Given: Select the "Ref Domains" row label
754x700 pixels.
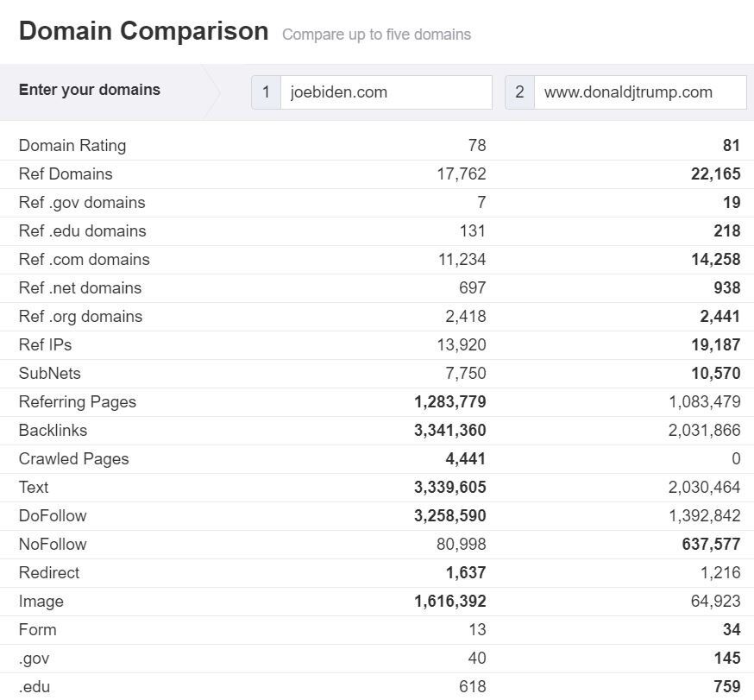Looking at the screenshot, I should pos(66,173).
